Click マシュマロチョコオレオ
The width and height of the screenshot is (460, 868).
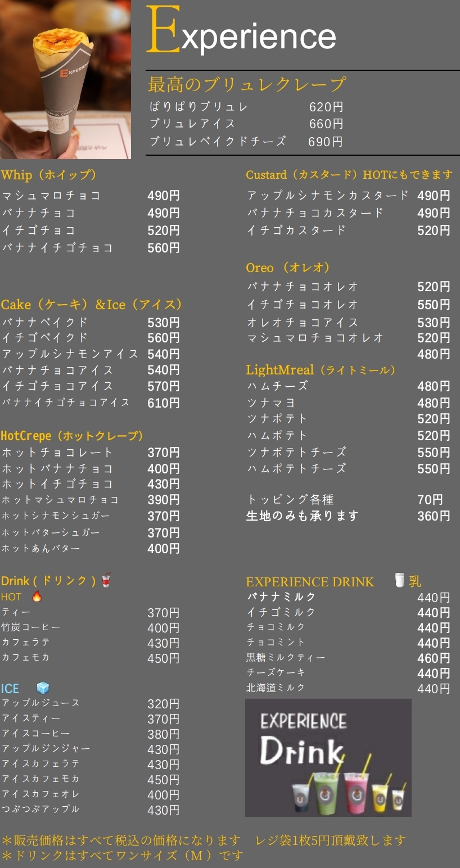315,338
